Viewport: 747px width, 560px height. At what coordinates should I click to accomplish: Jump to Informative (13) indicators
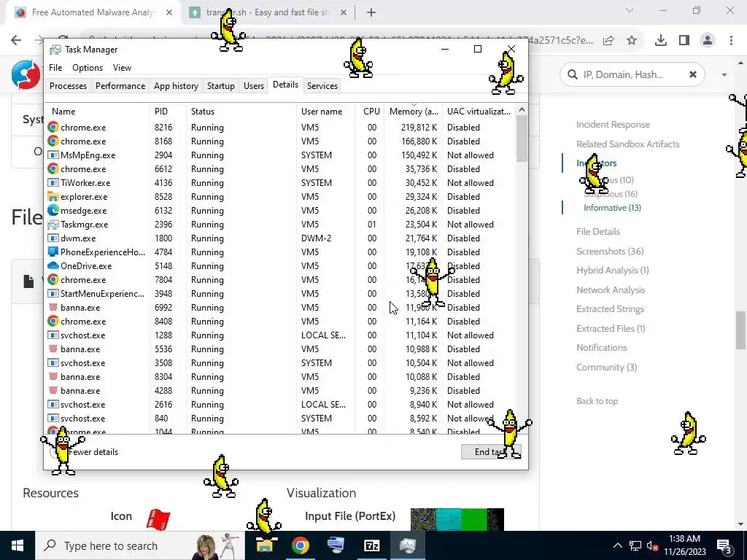click(612, 208)
